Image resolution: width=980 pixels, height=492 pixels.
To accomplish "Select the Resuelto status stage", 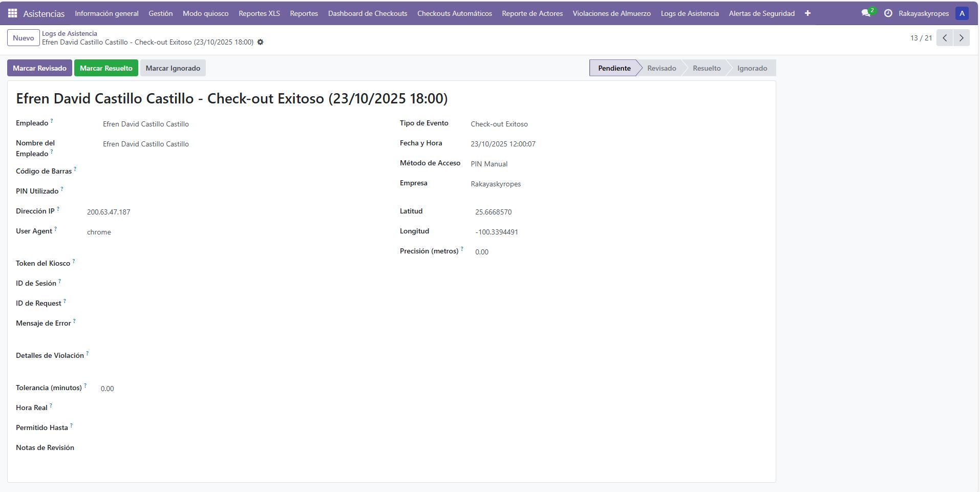I will [x=706, y=68].
